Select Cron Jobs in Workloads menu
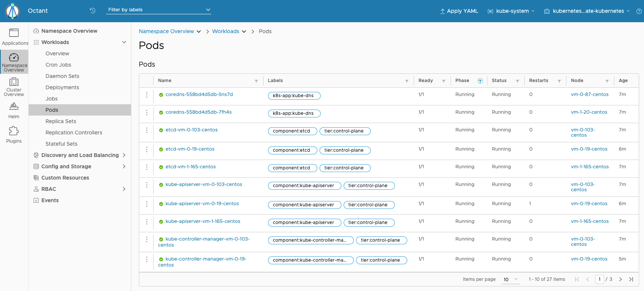The height and width of the screenshot is (291, 644). tap(58, 65)
